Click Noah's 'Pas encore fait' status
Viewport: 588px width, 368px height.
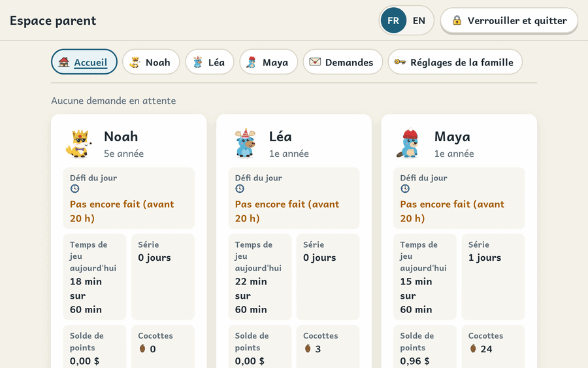122,211
